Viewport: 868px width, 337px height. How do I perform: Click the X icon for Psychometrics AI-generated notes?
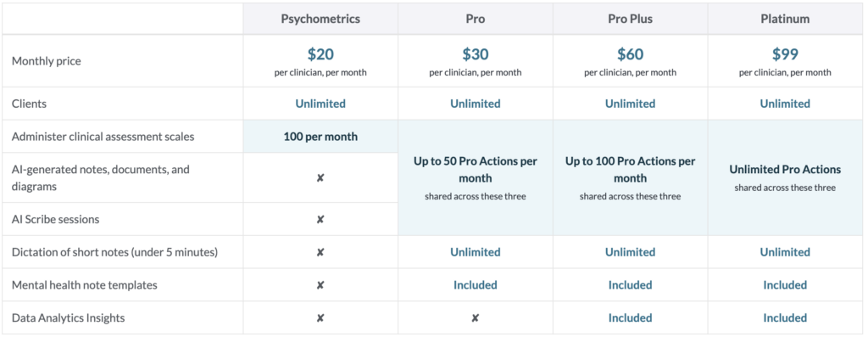(320, 178)
